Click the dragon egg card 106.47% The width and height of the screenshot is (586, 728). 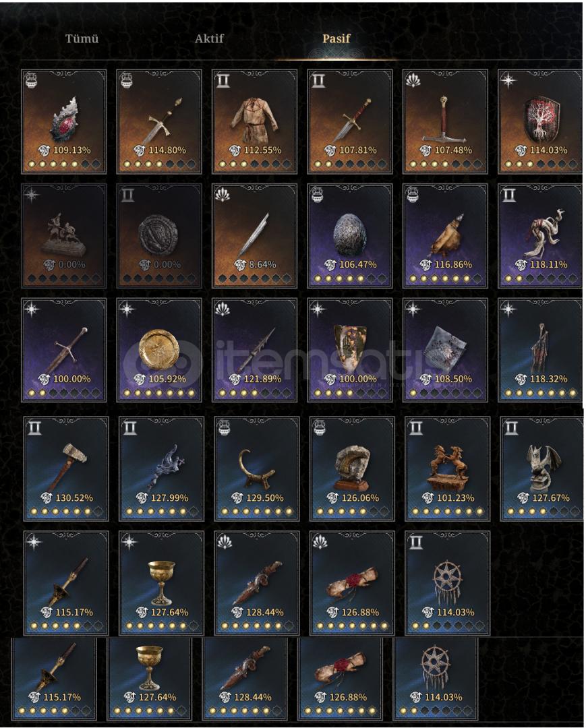pos(350,236)
